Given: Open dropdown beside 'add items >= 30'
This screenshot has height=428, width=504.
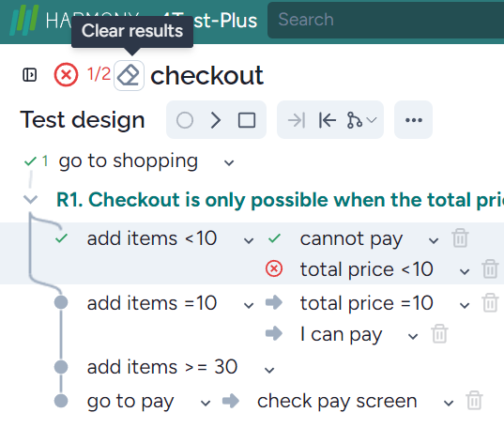Looking at the screenshot, I should (x=269, y=370).
